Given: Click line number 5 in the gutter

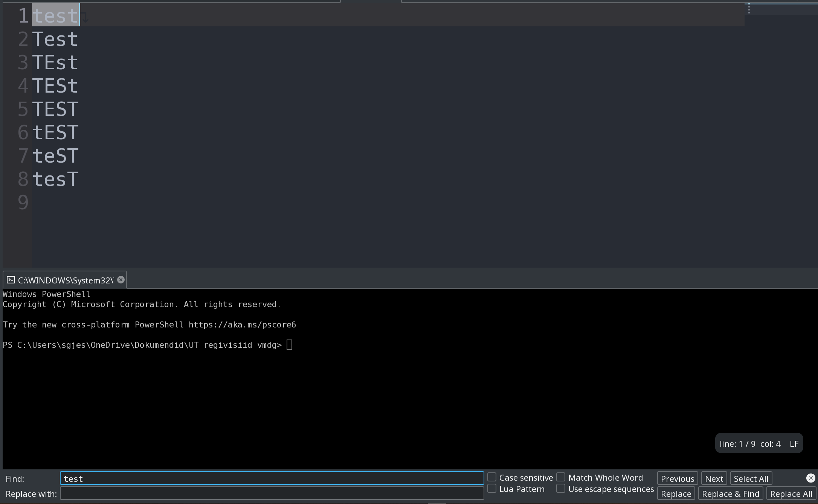Looking at the screenshot, I should (x=23, y=109).
